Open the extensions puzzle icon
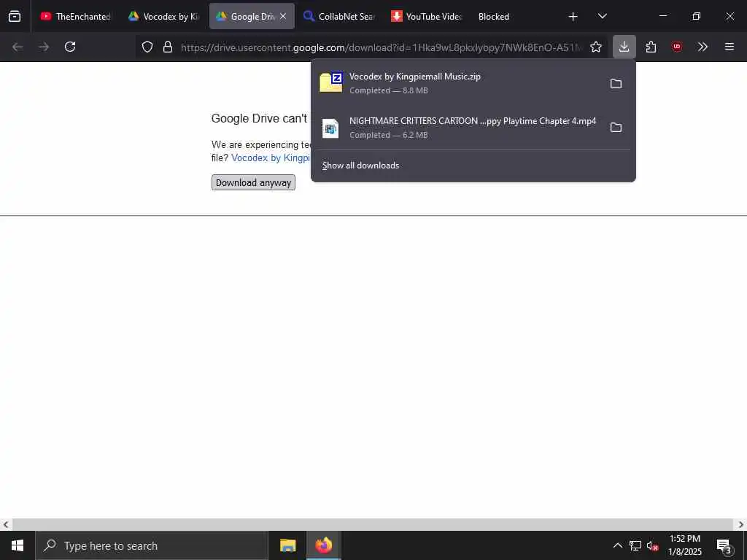Image resolution: width=747 pixels, height=560 pixels. pyautogui.click(x=651, y=47)
